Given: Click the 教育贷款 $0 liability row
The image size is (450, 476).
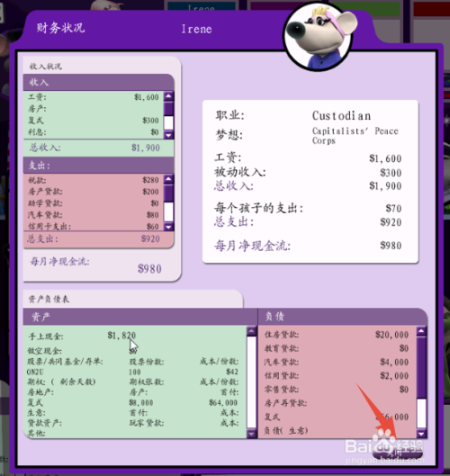Looking at the screenshot, I should [x=337, y=348].
